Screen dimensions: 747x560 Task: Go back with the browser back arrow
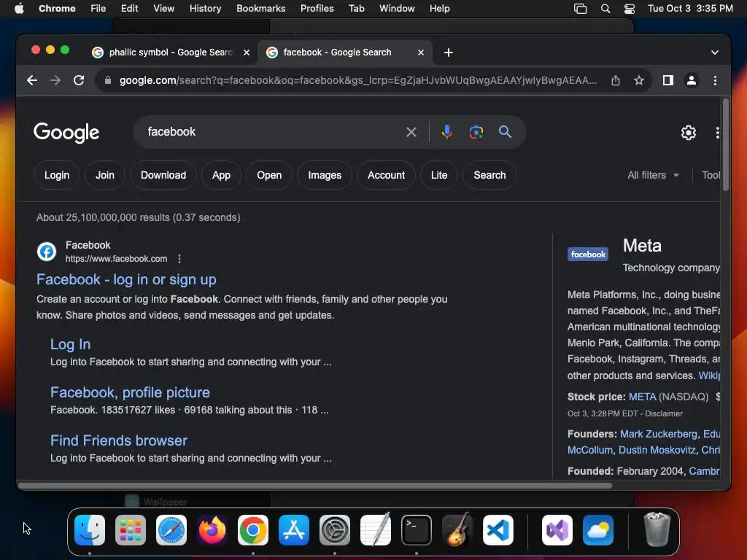tap(32, 80)
